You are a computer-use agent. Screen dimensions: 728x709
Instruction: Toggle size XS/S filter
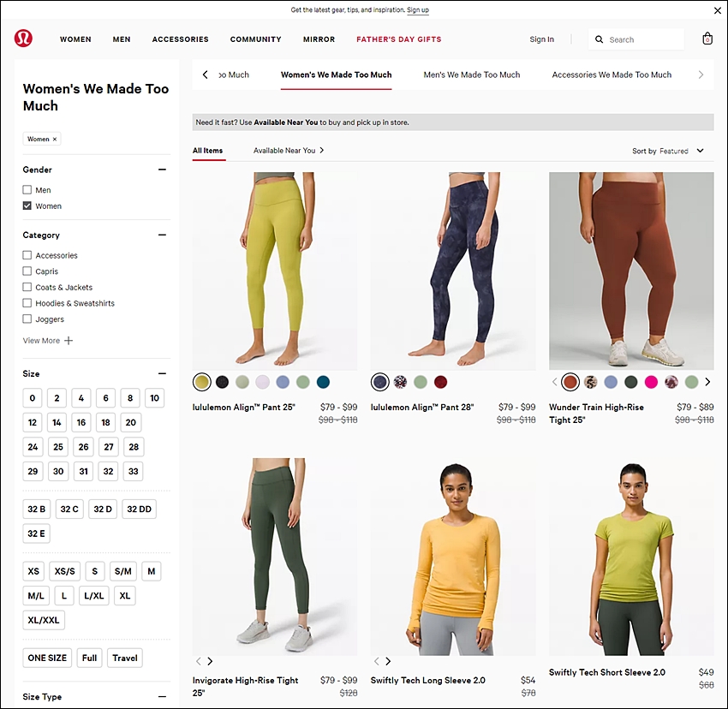pyautogui.click(x=64, y=571)
